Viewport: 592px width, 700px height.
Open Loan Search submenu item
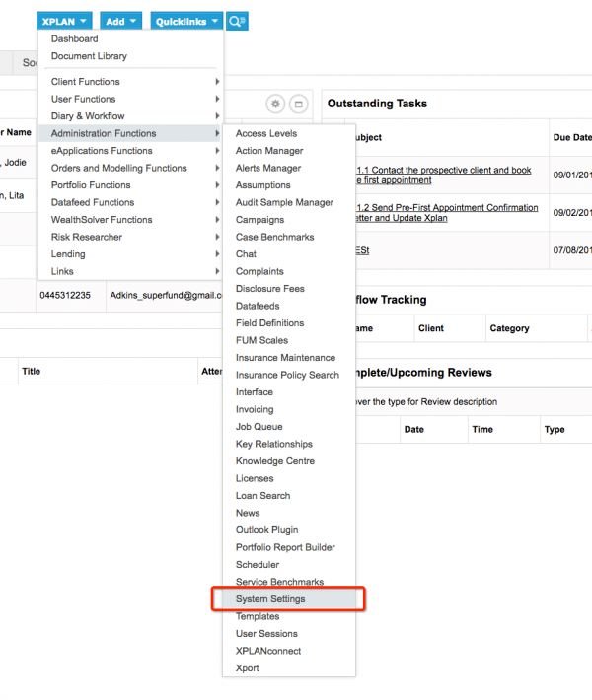[262, 496]
